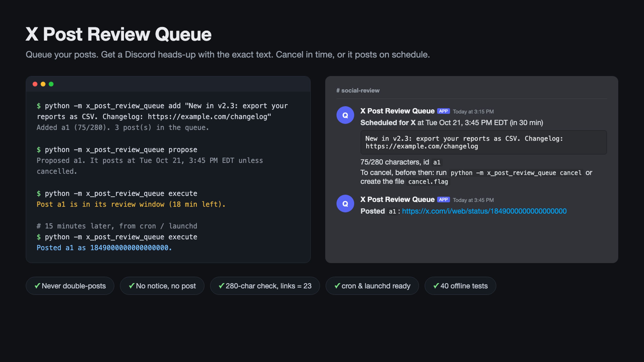Click 'Scheduled for X' heading in Discord message
644x362 pixels.
pos(388,123)
